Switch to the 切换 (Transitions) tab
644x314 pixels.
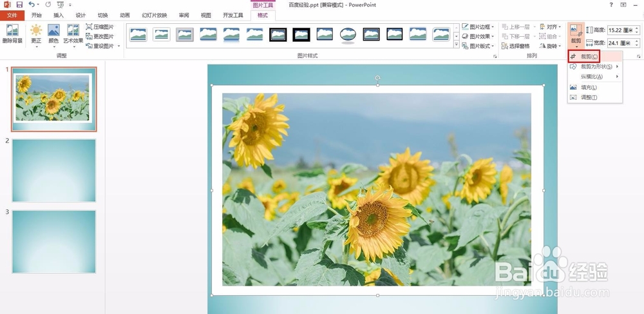pyautogui.click(x=102, y=15)
